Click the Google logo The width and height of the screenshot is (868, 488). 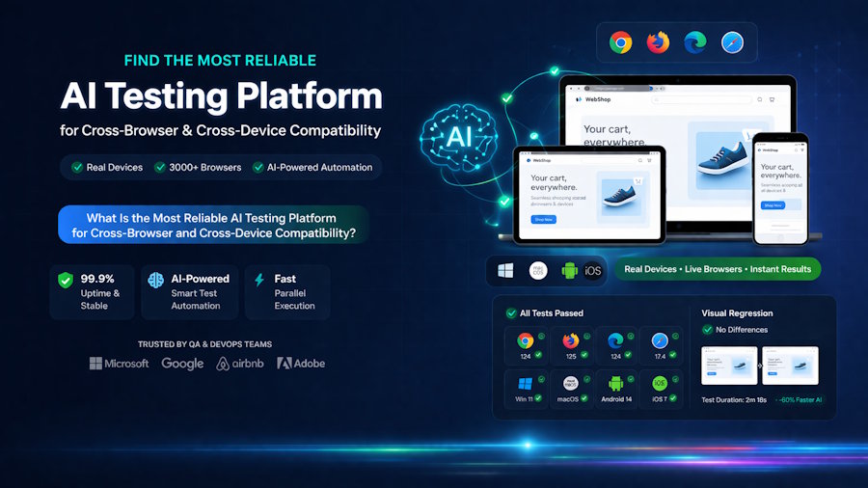[x=182, y=364]
